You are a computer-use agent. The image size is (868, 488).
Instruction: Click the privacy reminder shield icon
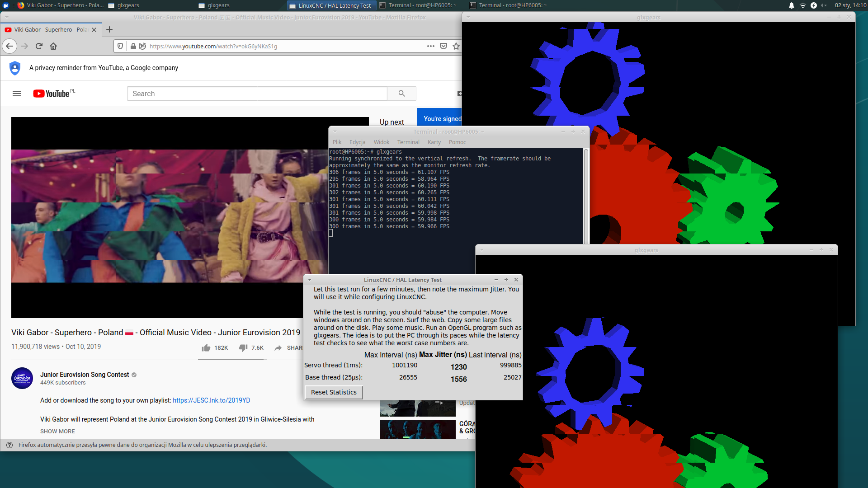coord(15,68)
